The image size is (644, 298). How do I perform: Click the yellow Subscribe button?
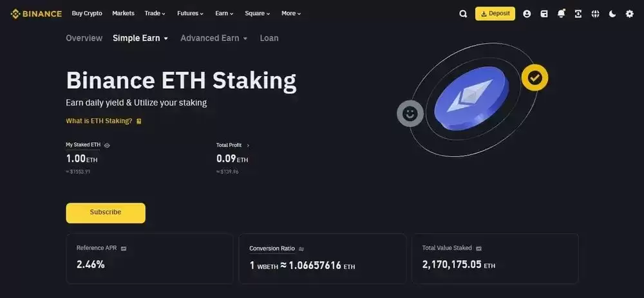(x=106, y=212)
